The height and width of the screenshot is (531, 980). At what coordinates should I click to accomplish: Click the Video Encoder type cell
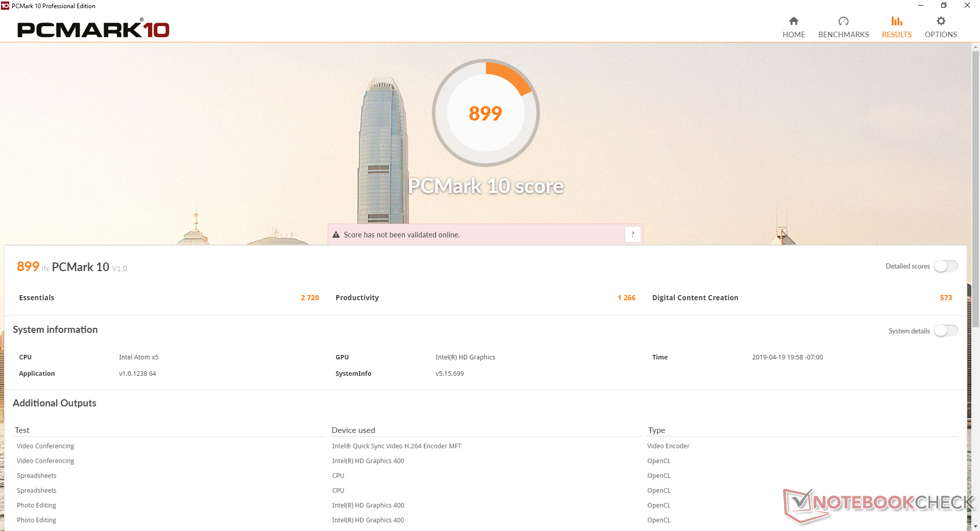click(668, 446)
